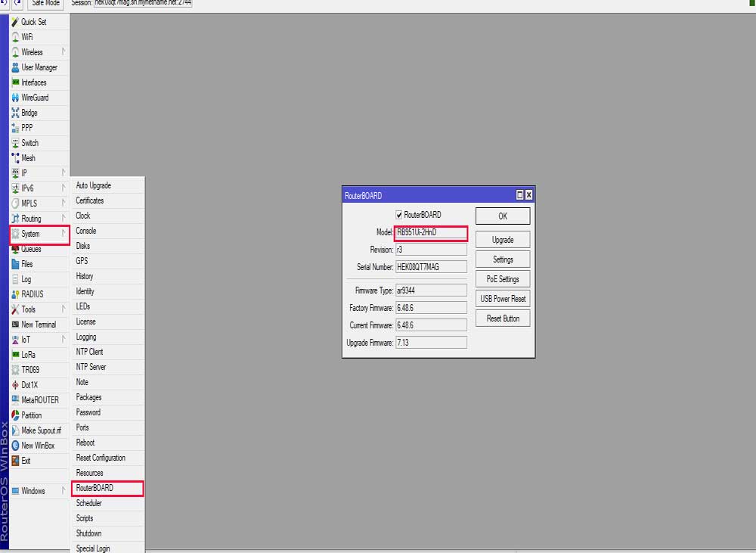Image resolution: width=756 pixels, height=553 pixels.
Task: Click the Log icon
Action: pyautogui.click(x=15, y=279)
